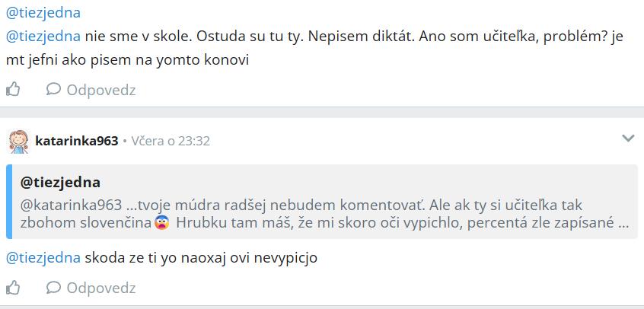Image resolution: width=644 pixels, height=309 pixels.
Task: Expand the chevron menu on katarinka963's comment
Action: click(x=628, y=139)
